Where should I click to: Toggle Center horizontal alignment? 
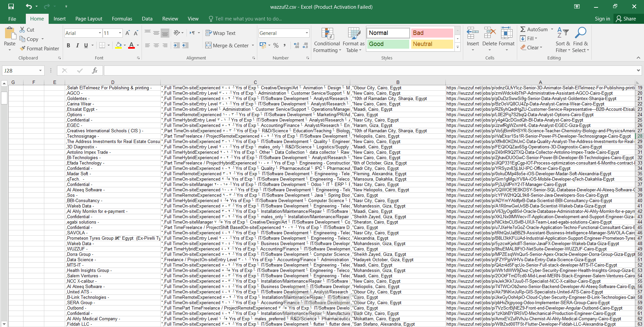tap(156, 45)
